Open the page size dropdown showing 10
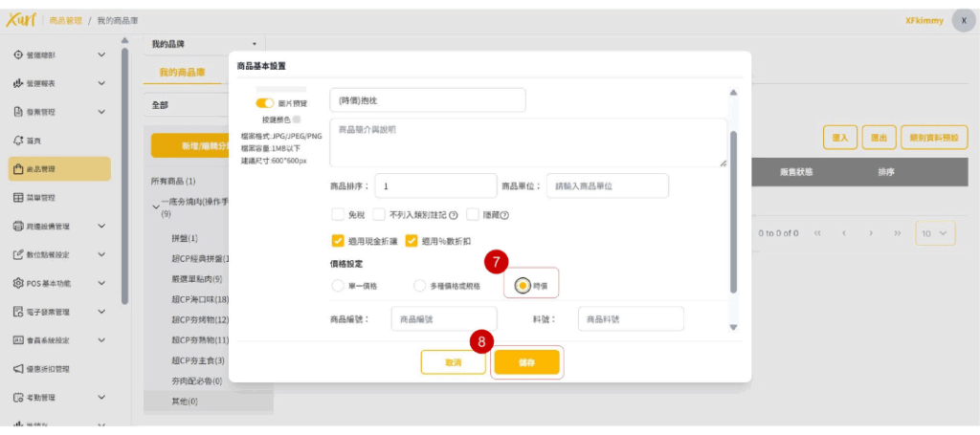Screen dimensions: 980x435 [934, 233]
